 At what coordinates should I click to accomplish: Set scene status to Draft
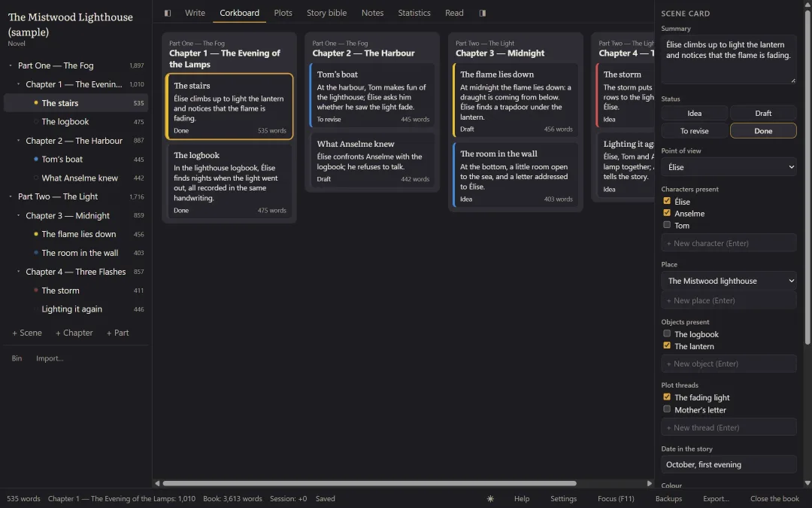763,114
